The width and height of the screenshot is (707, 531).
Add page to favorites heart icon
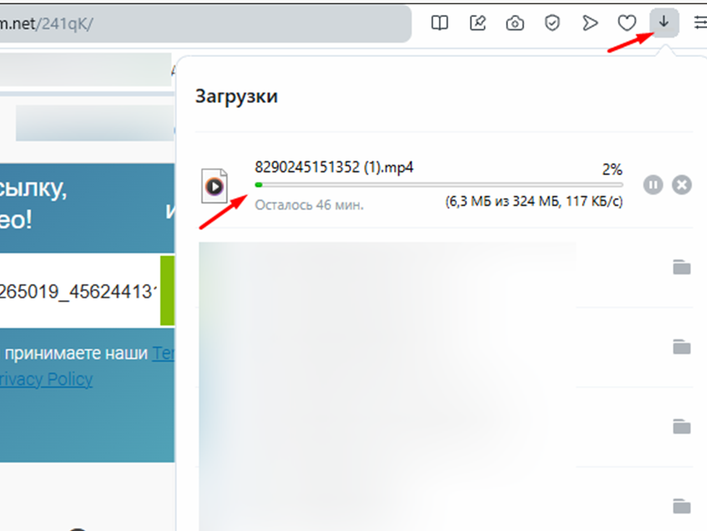[x=627, y=23]
